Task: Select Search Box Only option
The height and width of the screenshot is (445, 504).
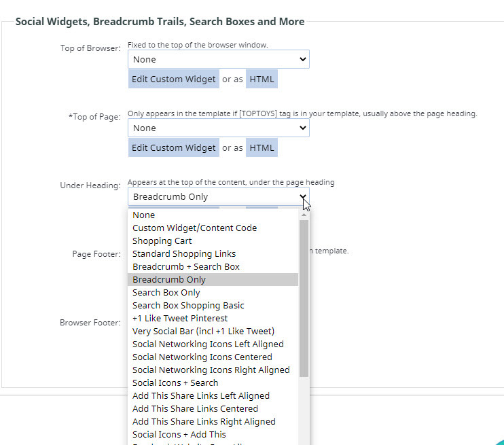Action: pyautogui.click(x=166, y=293)
